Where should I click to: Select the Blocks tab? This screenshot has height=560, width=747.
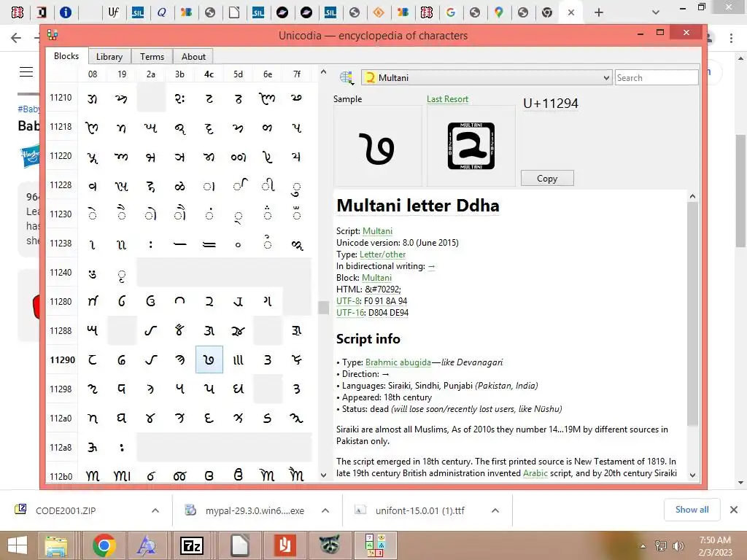pos(66,56)
